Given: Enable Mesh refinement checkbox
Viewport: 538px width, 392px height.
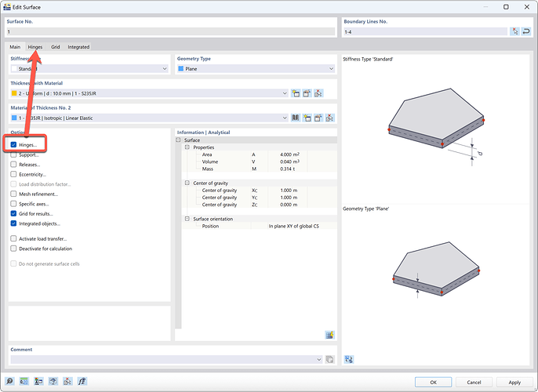Looking at the screenshot, I should coord(13,194).
